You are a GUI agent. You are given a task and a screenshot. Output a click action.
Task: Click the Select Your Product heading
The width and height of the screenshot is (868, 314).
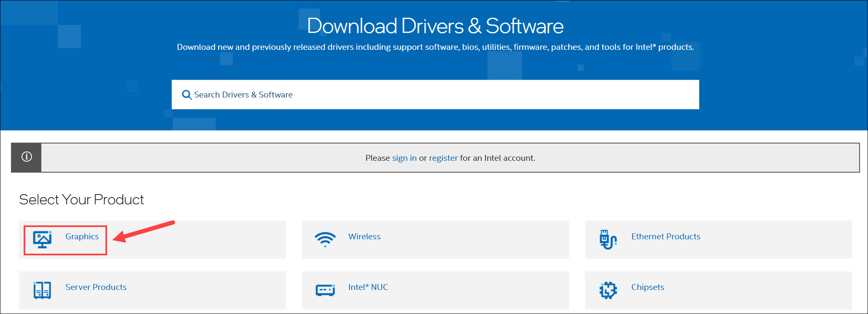click(x=81, y=199)
